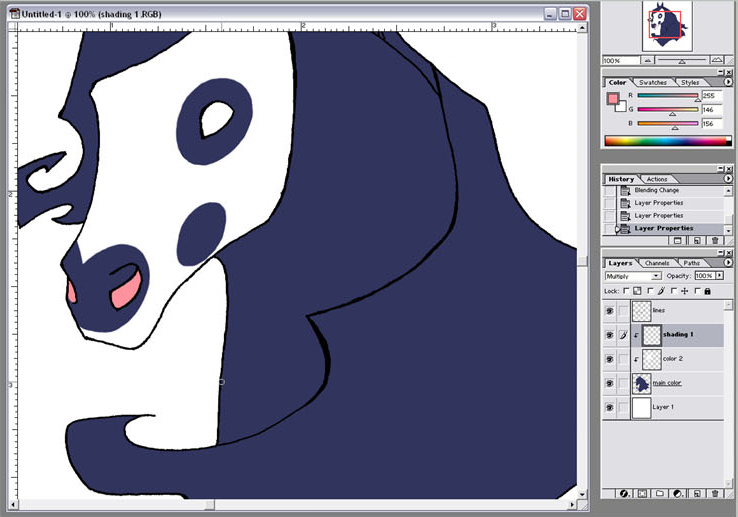The image size is (738, 517).
Task: Switch to the Actions tab
Action: [x=657, y=179]
